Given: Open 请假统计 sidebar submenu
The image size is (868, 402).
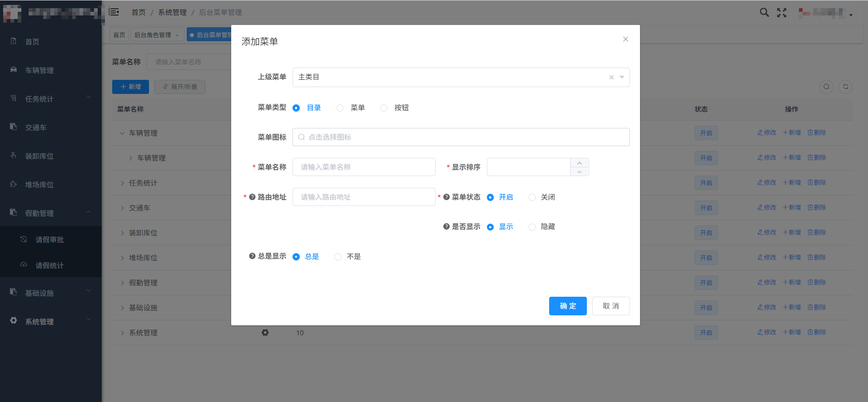Looking at the screenshot, I should [51, 265].
